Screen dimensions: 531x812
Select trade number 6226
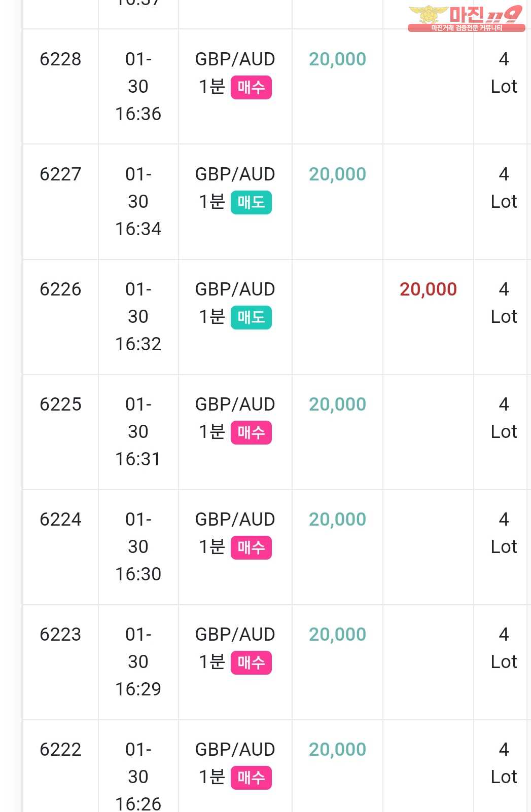tap(60, 289)
